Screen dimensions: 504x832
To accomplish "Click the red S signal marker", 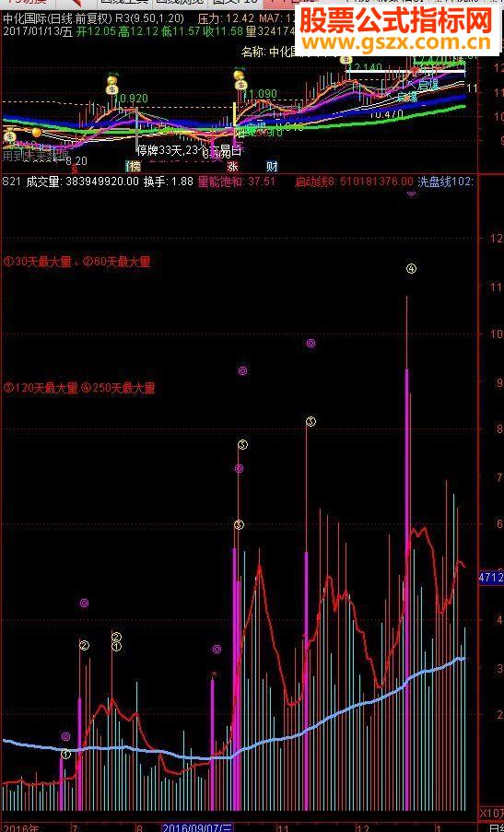I will click(x=75, y=170).
